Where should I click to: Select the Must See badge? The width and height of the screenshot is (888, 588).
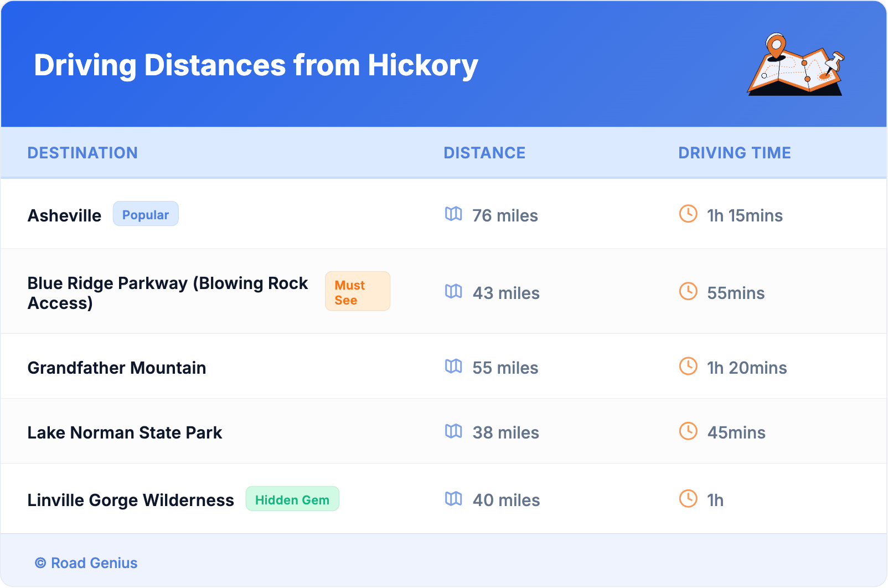(x=357, y=292)
